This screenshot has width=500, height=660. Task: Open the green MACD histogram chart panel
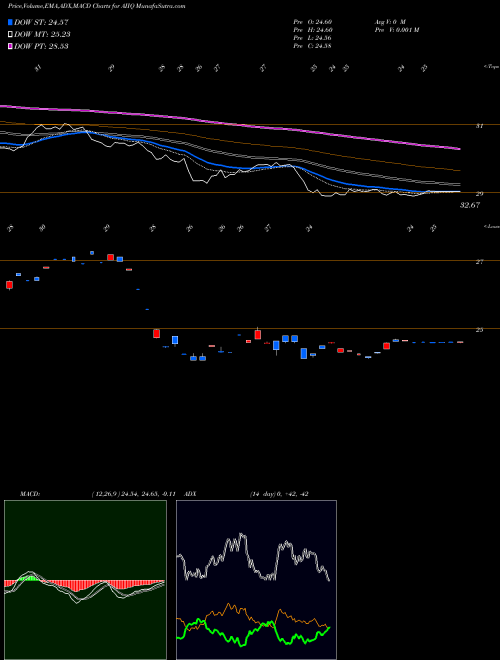pyautogui.click(x=85, y=580)
